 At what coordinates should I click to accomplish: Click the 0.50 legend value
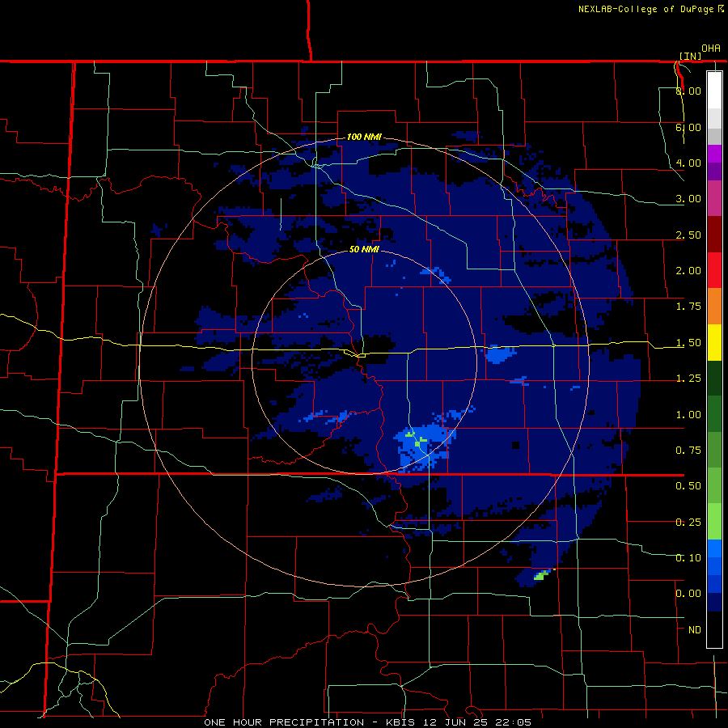(688, 486)
